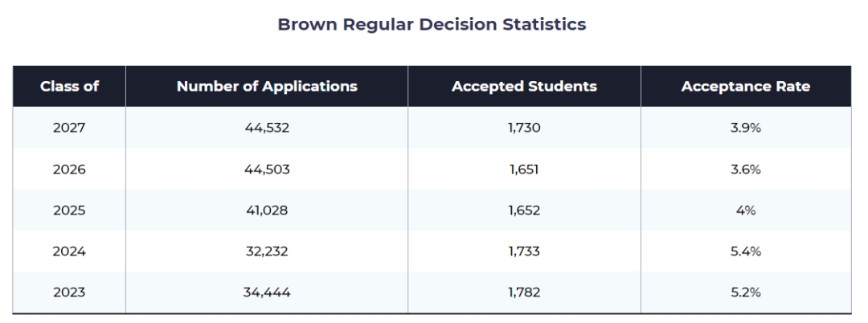Click the Class of column header
This screenshot has height=323, width=868.
coord(69,87)
